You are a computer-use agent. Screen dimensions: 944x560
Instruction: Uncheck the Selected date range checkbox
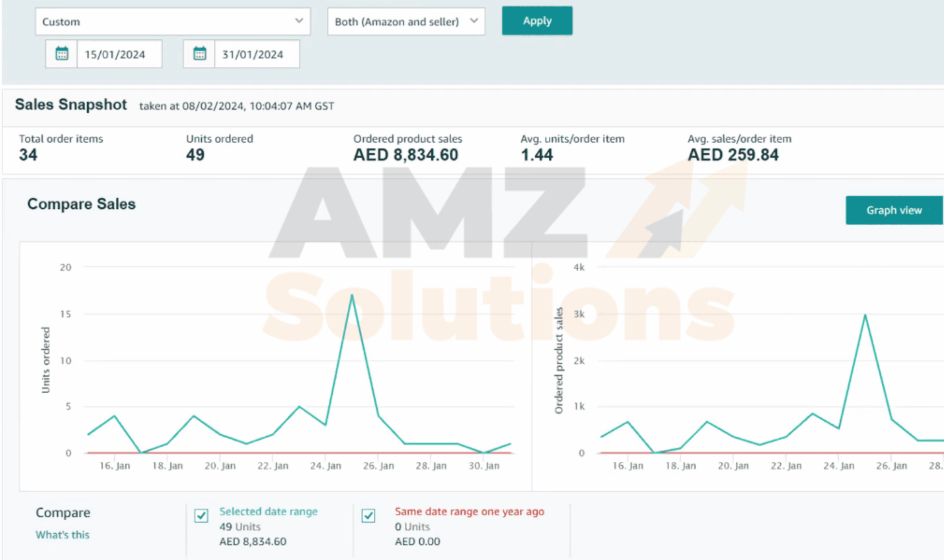click(201, 515)
